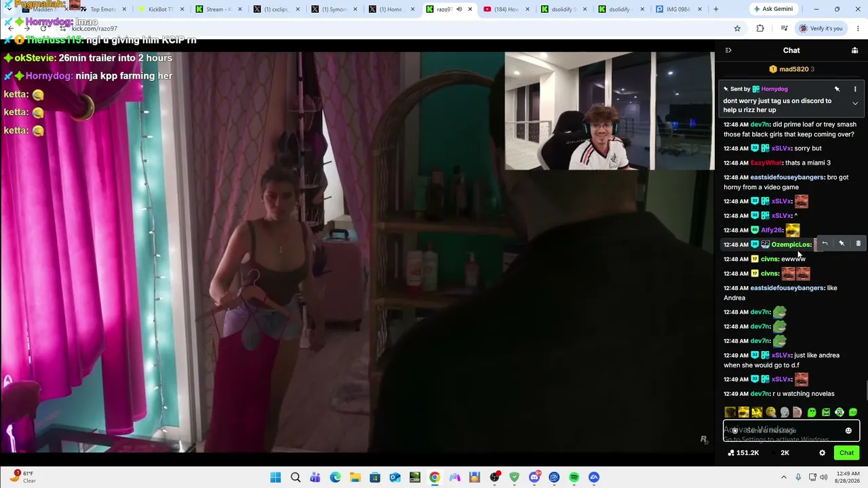Open the chat gift icon at header right

(x=854, y=50)
